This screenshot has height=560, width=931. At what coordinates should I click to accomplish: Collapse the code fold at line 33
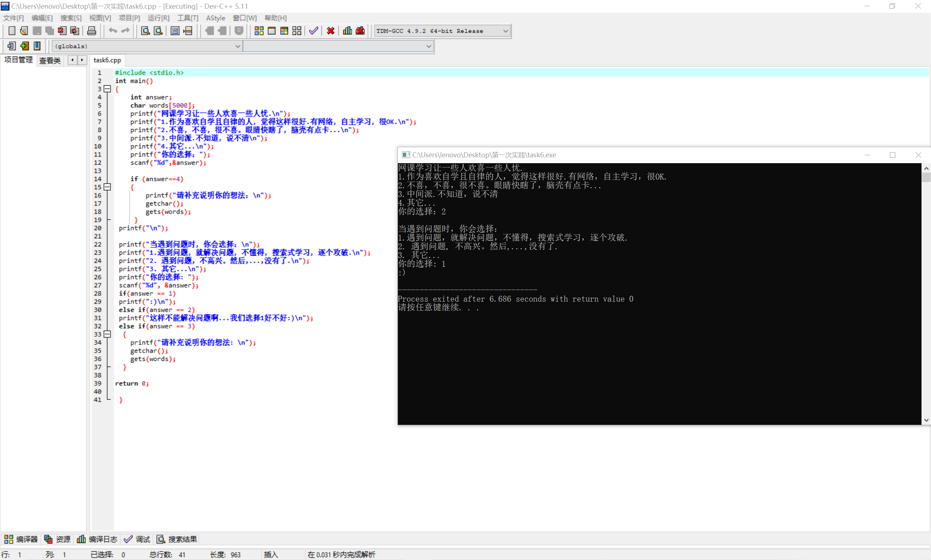(107, 334)
